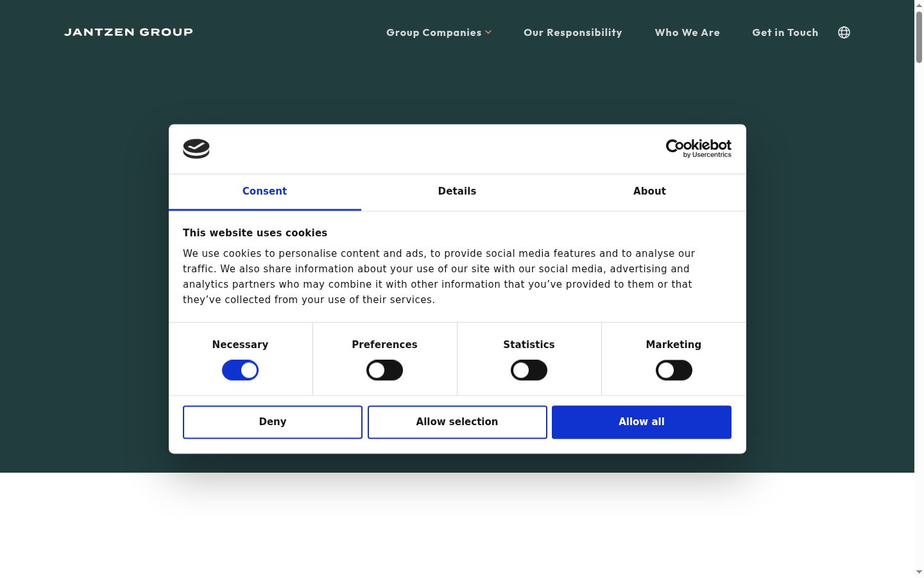Click the JANTZEN GROUP site logo
Viewport: 924px width, 578px height.
coord(128,32)
